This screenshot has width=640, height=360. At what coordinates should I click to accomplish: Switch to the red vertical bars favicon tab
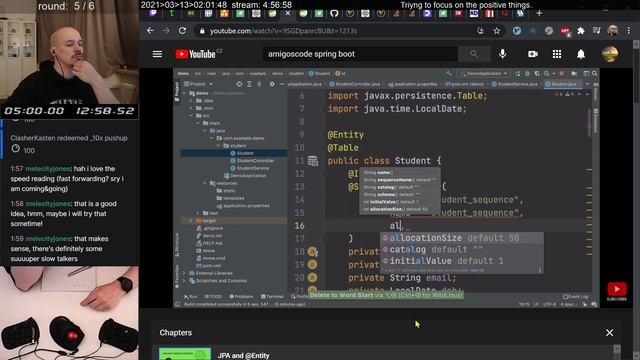(x=489, y=13)
